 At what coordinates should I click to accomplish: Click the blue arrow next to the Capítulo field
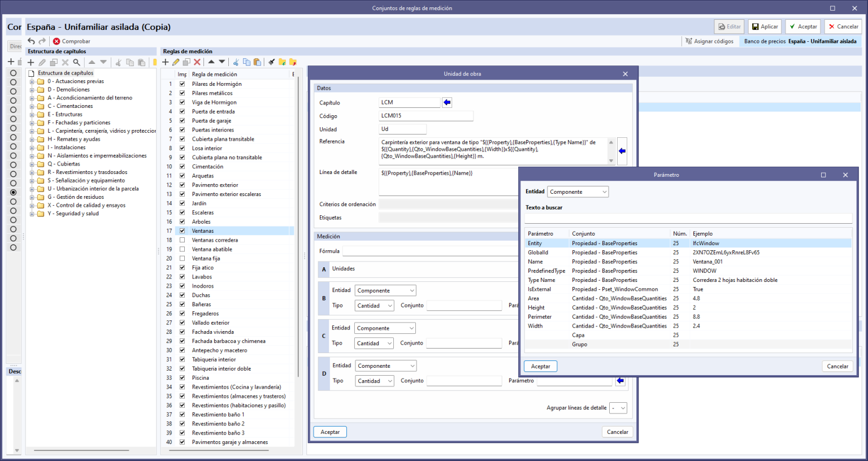(447, 102)
